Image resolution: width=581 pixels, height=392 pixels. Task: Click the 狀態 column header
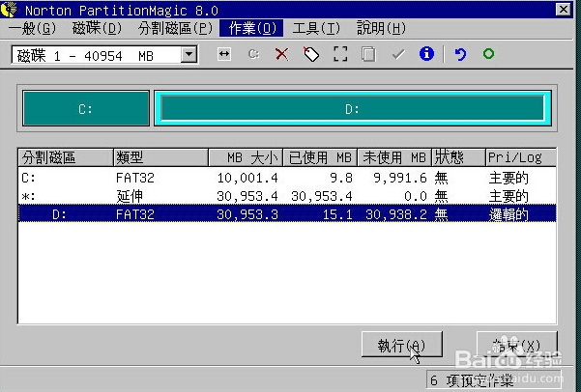click(458, 157)
